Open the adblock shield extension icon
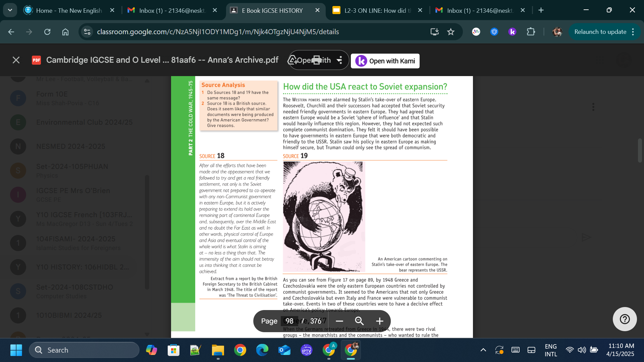Screen dimensions: 644x362 pyautogui.click(x=494, y=32)
